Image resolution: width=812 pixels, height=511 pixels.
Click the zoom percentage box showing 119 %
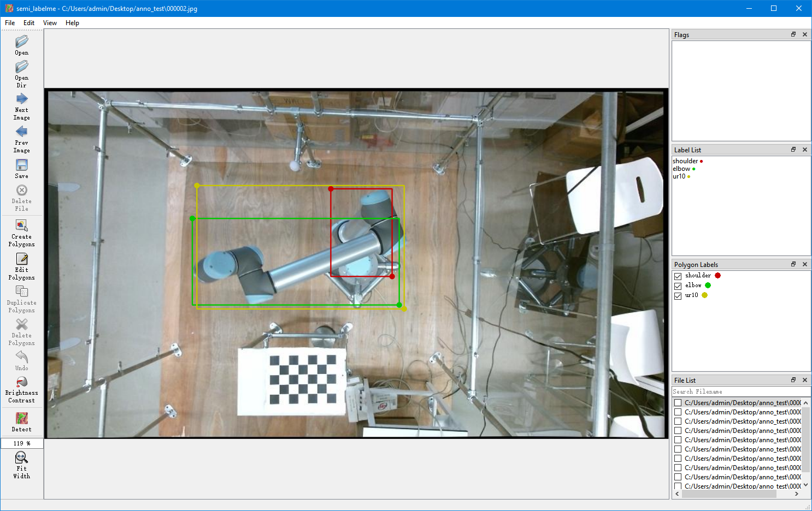22,443
